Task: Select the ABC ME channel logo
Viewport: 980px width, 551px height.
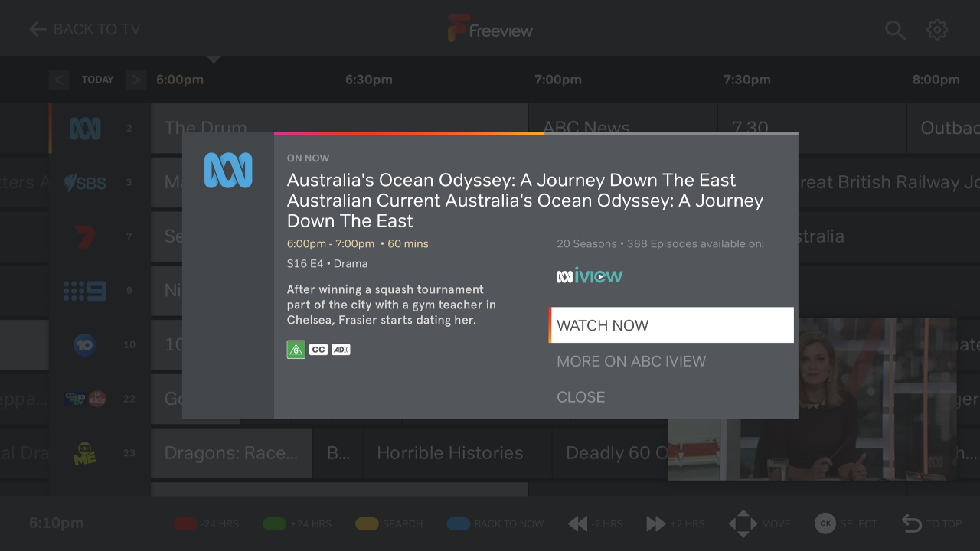Action: tap(85, 453)
